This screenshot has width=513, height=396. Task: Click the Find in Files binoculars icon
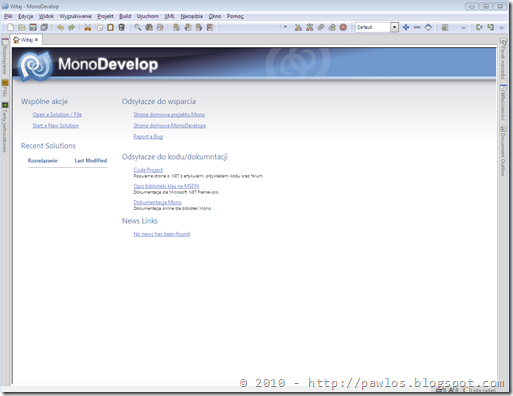pyautogui.click(x=149, y=27)
